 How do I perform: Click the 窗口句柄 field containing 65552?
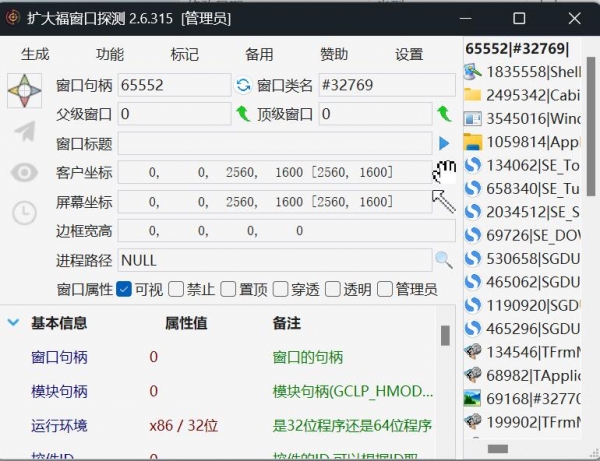[x=174, y=85]
